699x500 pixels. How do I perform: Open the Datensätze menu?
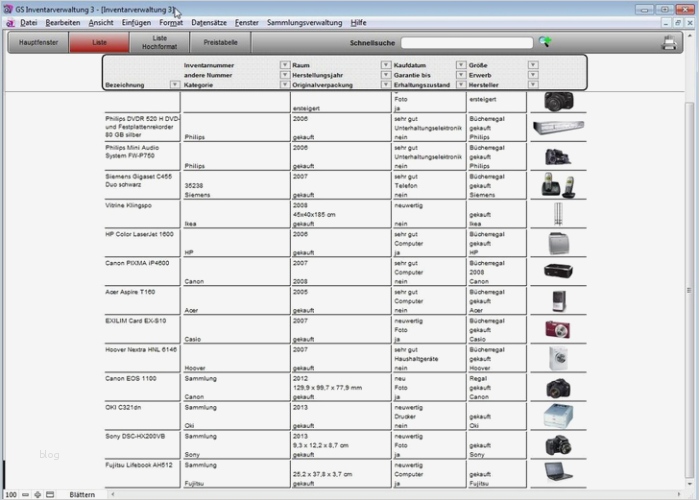click(209, 23)
